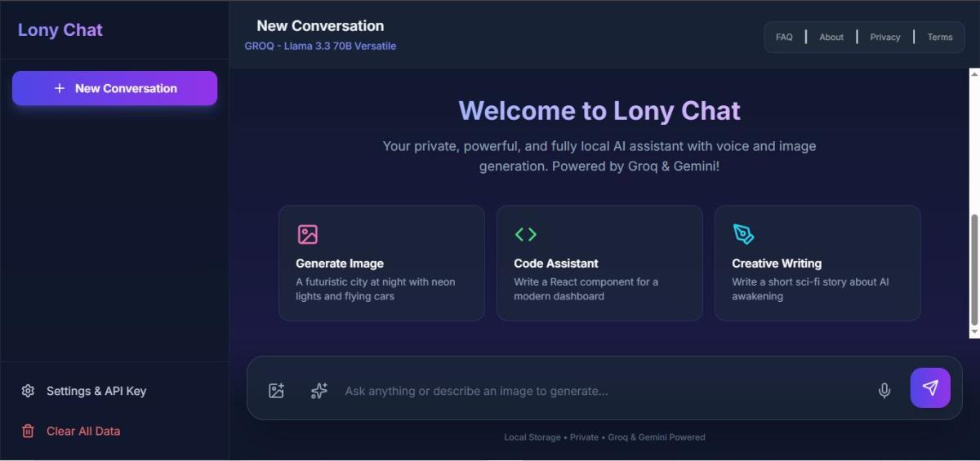Select the Code Assistant suggestion card
This screenshot has width=980, height=461.
pos(599,263)
